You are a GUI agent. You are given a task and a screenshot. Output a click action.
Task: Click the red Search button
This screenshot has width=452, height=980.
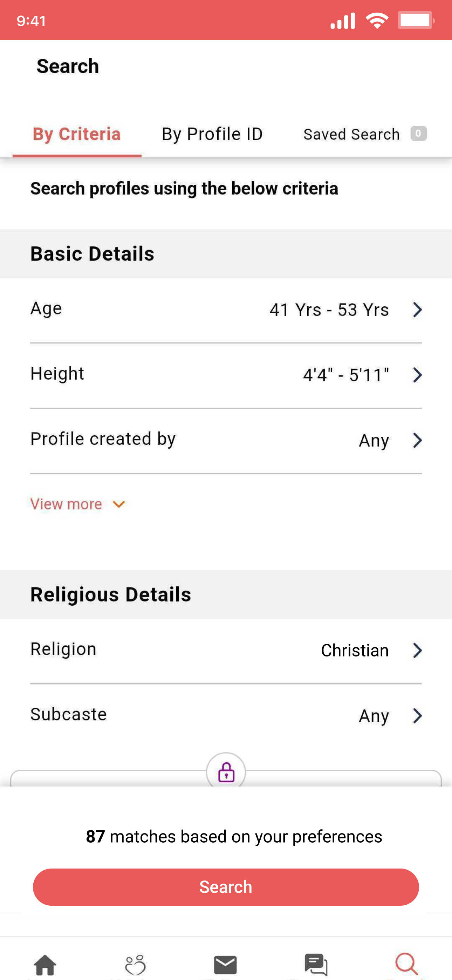[x=226, y=887]
